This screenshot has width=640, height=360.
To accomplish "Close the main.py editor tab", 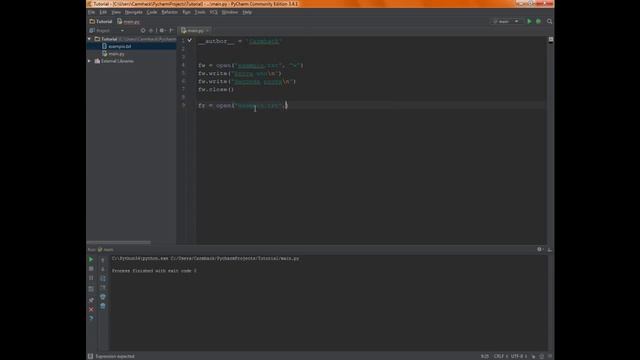I will (x=207, y=31).
